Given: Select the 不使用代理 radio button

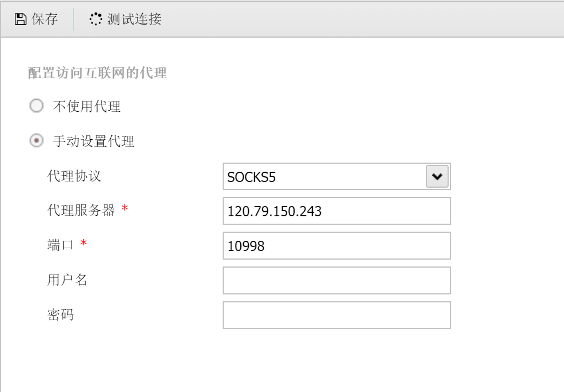Looking at the screenshot, I should (37, 106).
